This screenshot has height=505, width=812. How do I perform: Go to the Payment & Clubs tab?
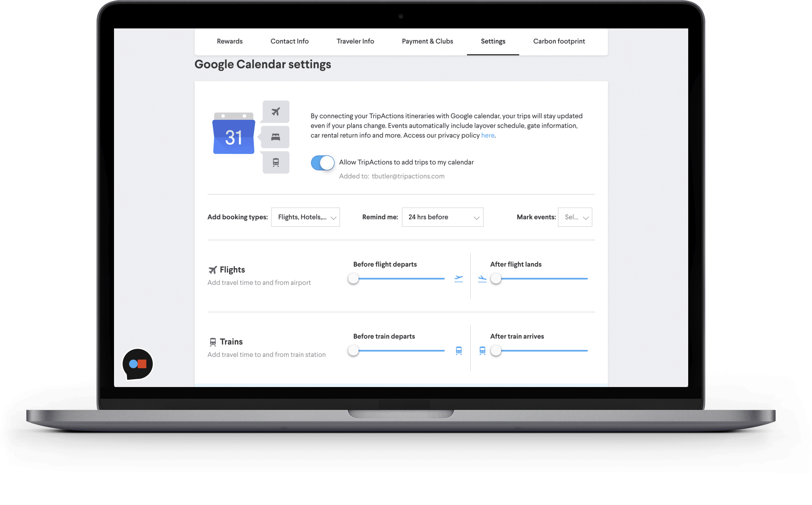(427, 41)
